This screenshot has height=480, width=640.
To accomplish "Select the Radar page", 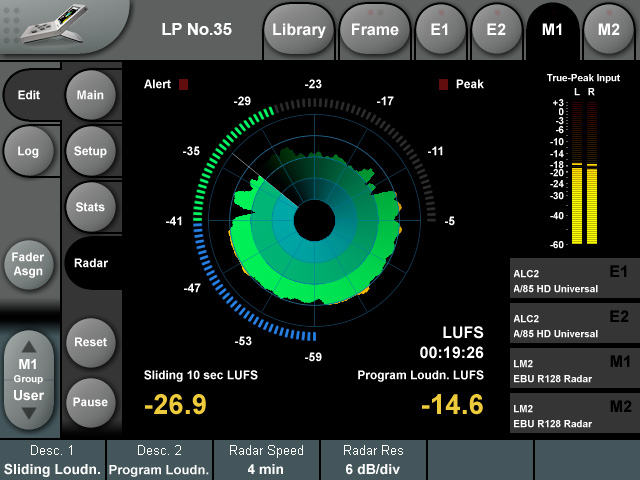I will pos(91,263).
